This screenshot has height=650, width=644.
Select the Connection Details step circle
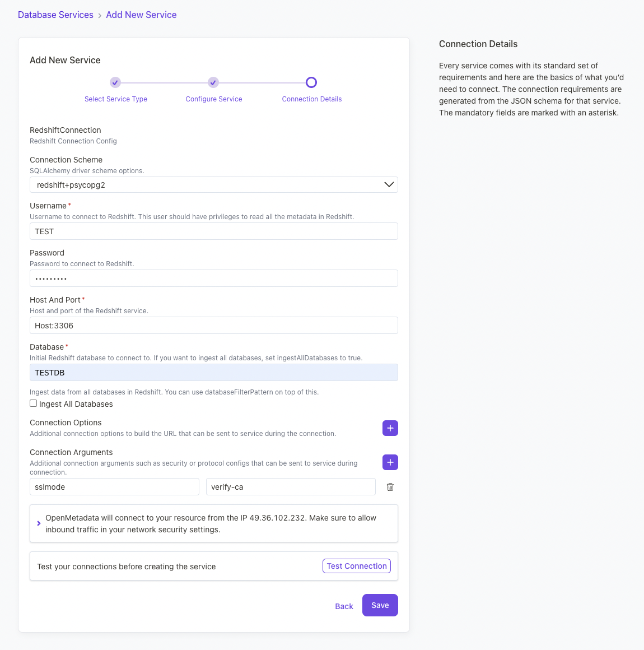click(x=311, y=82)
